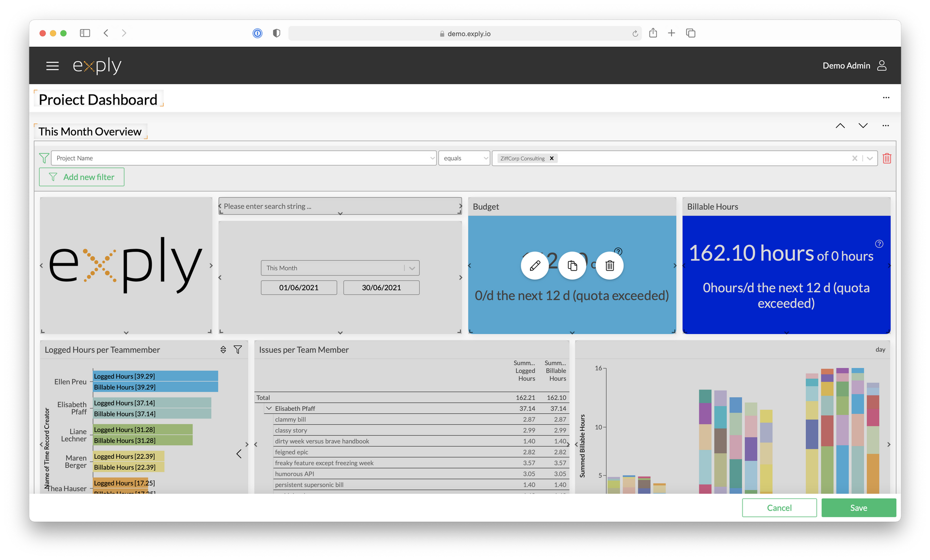This screenshot has height=560, width=930.
Task: Expand the filter value dropdown arrow
Action: coord(870,158)
